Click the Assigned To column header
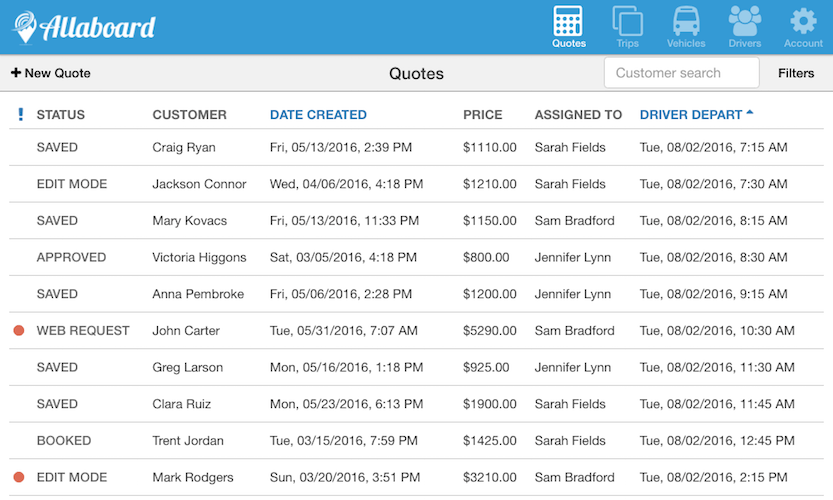833x500 pixels. click(578, 115)
